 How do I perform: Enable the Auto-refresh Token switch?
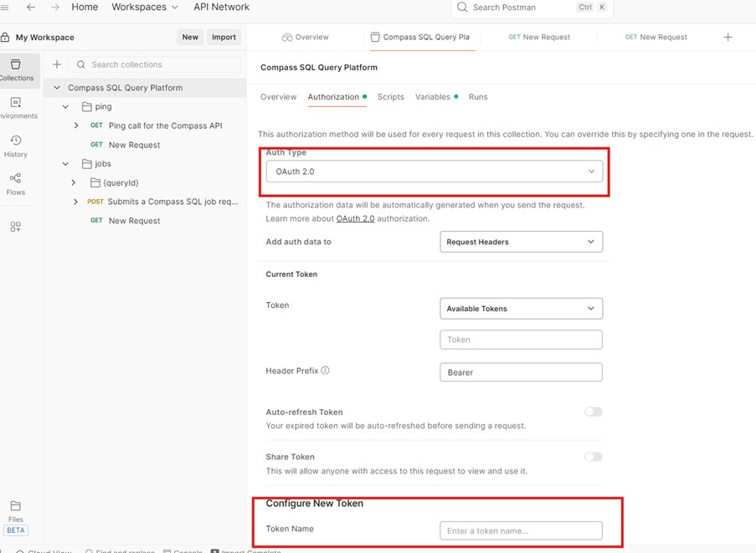tap(593, 412)
